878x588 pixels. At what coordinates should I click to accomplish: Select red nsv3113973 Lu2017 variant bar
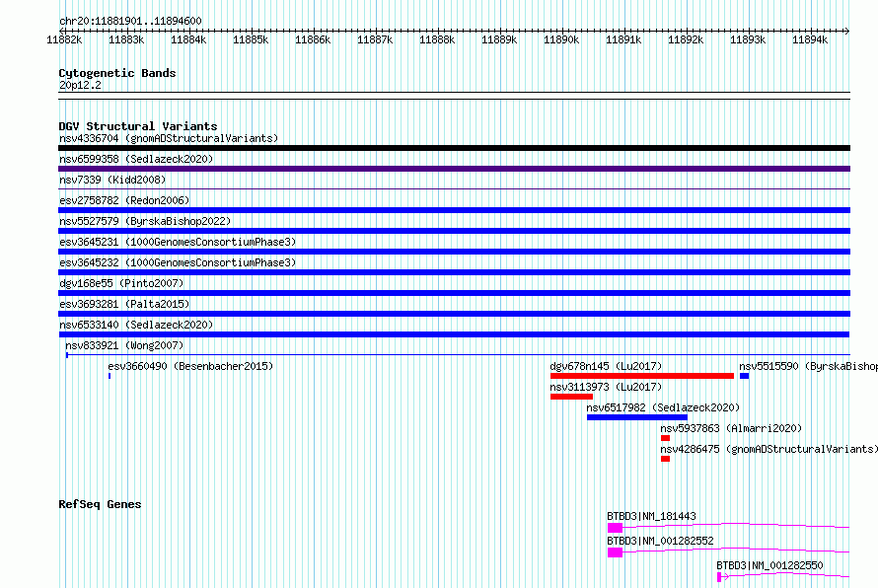pos(571,397)
